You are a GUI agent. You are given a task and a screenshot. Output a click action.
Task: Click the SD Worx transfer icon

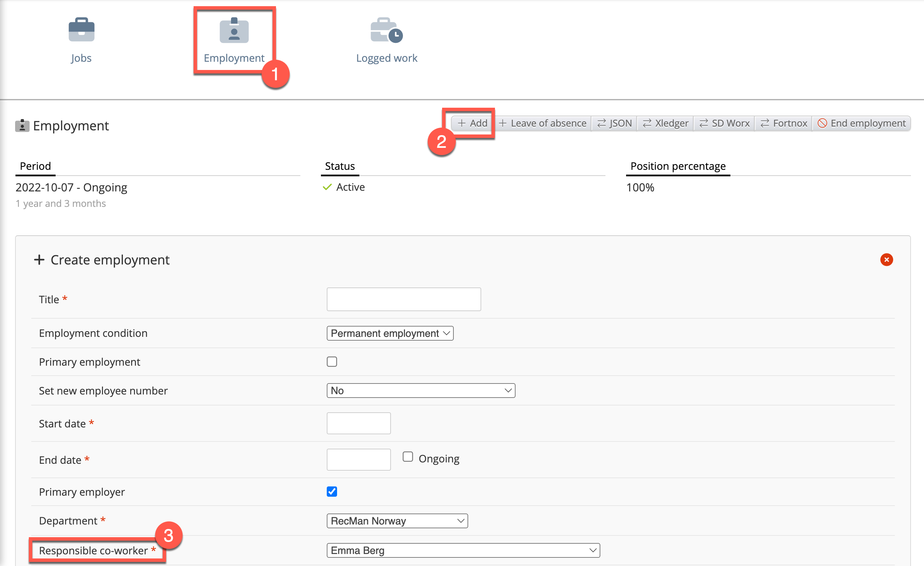(704, 123)
